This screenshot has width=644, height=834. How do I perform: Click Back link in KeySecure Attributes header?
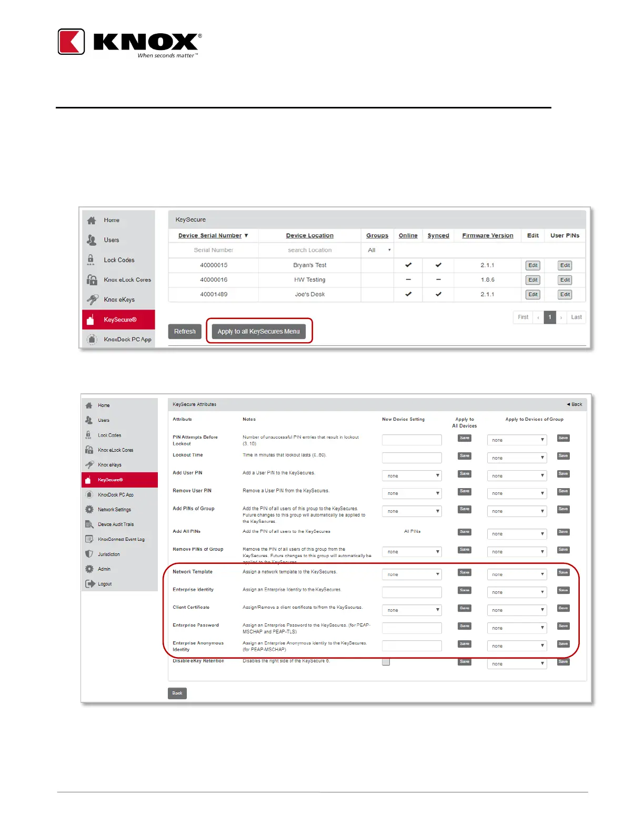coord(575,404)
